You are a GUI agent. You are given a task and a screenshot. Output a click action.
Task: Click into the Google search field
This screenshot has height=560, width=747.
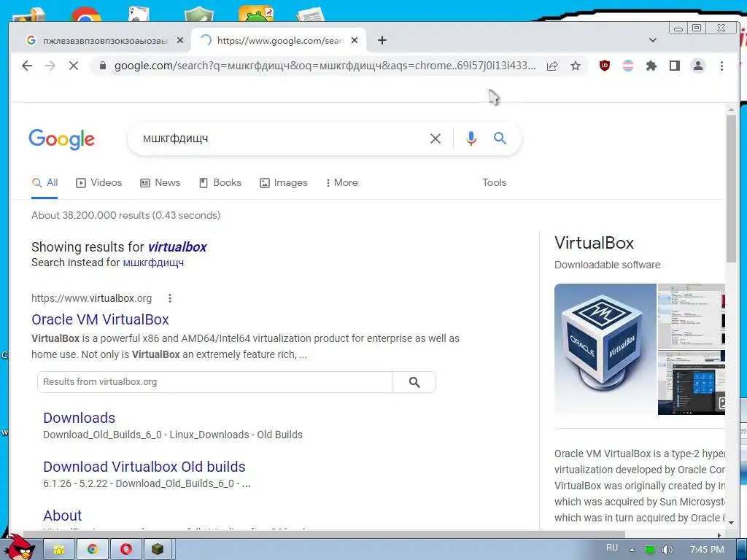(x=281, y=139)
